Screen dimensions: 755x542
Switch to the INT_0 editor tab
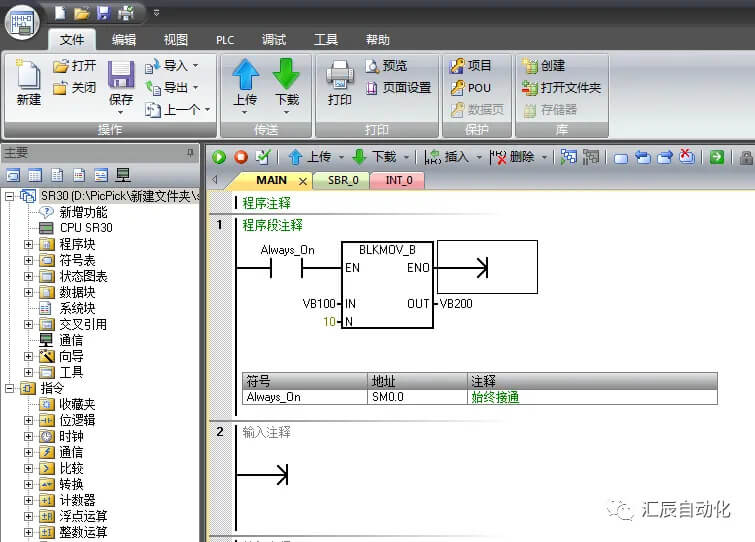tap(399, 181)
